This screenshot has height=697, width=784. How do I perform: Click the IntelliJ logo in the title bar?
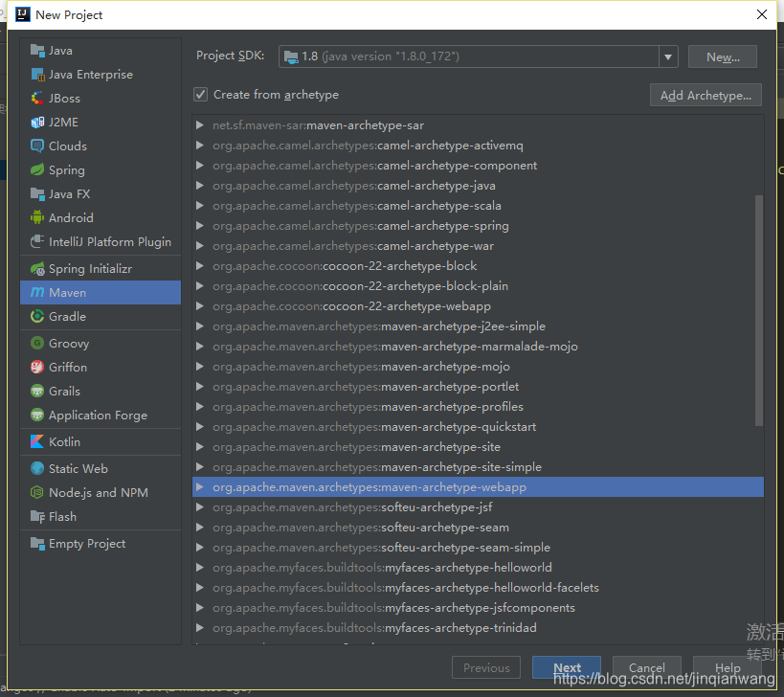pos(23,14)
